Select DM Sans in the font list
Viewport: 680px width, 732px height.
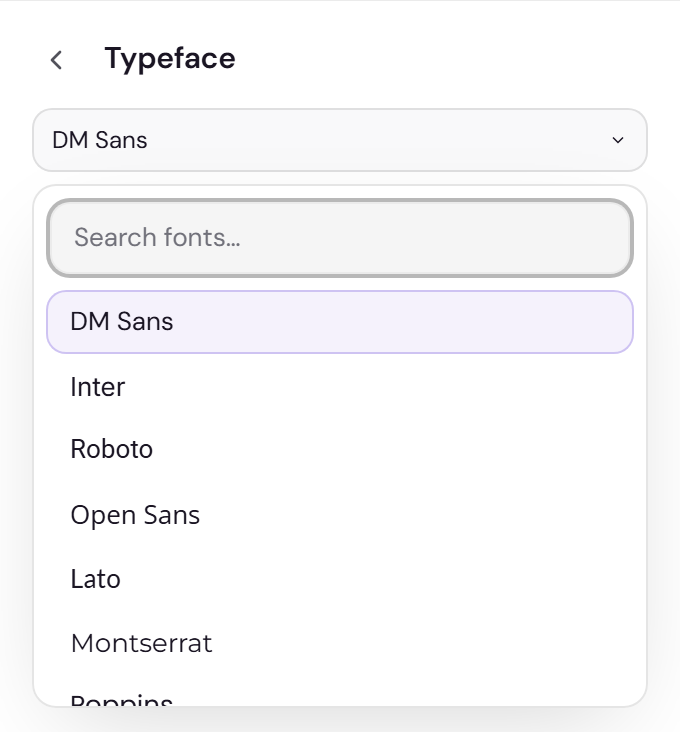[x=340, y=322]
